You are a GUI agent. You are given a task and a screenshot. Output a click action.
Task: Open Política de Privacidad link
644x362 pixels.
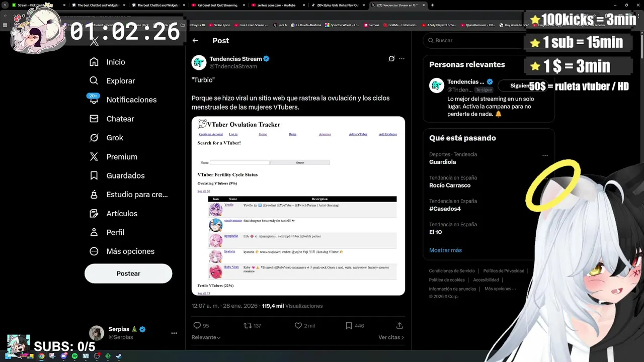coord(504,270)
